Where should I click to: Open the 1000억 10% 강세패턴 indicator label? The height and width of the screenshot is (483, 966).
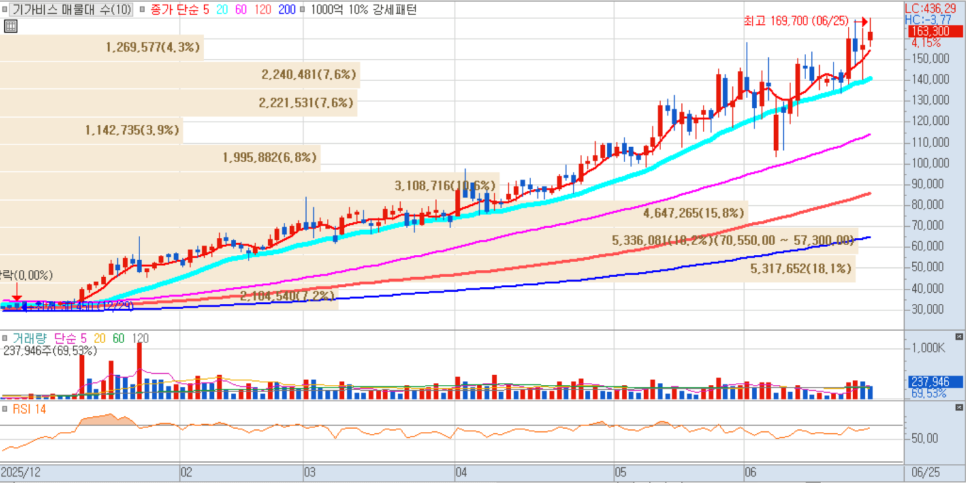coord(363,10)
